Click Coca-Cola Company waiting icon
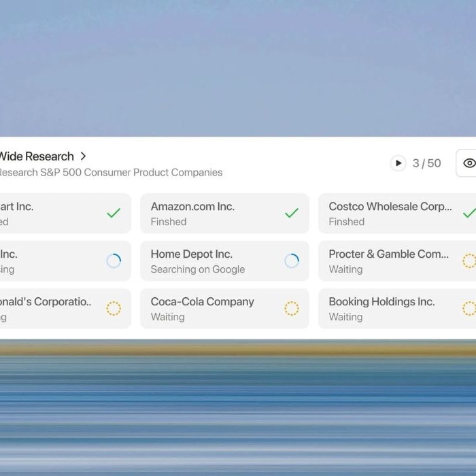The width and height of the screenshot is (476, 476). pyautogui.click(x=292, y=309)
